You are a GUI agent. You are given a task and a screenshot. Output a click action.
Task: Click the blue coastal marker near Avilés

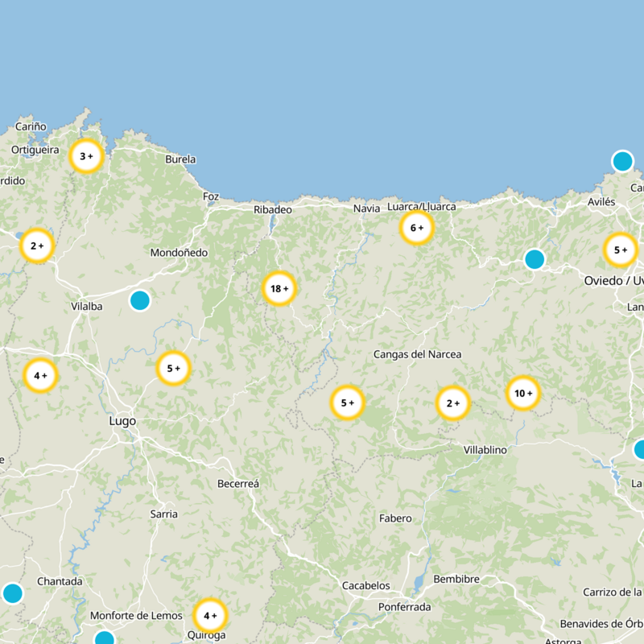point(622,161)
